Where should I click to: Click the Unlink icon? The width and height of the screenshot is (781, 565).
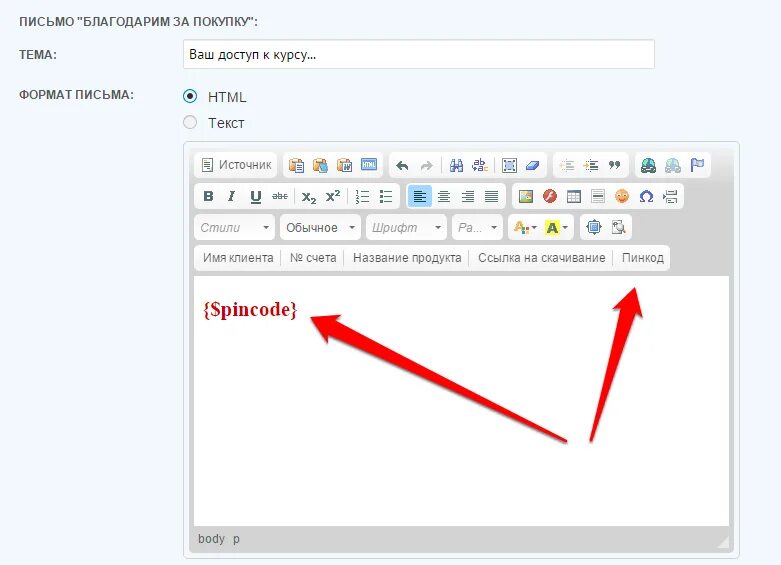(x=672, y=165)
